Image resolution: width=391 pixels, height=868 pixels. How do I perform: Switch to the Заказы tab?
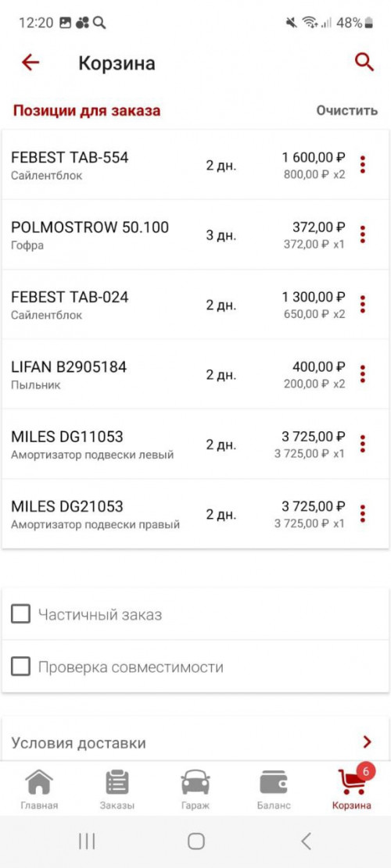pos(117,789)
